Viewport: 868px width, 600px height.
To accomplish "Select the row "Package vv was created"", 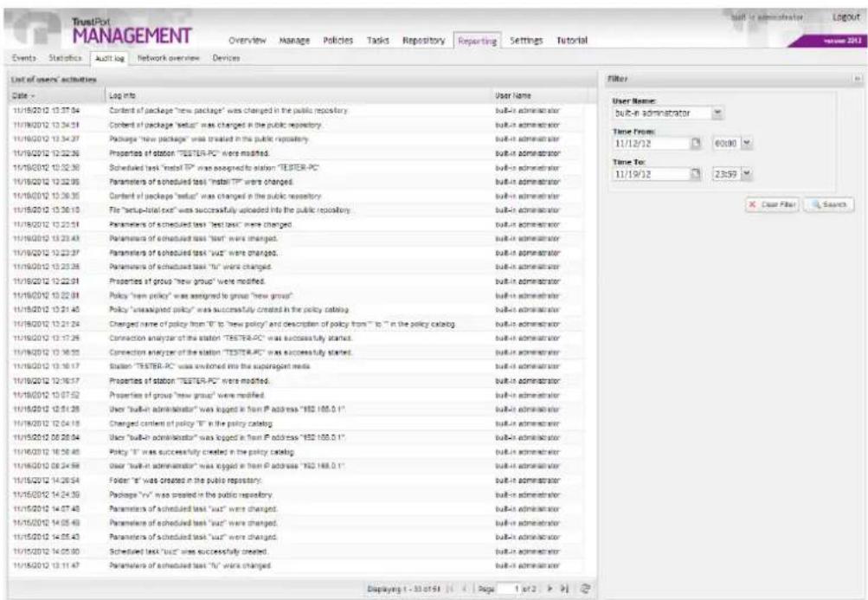I will click(x=296, y=494).
